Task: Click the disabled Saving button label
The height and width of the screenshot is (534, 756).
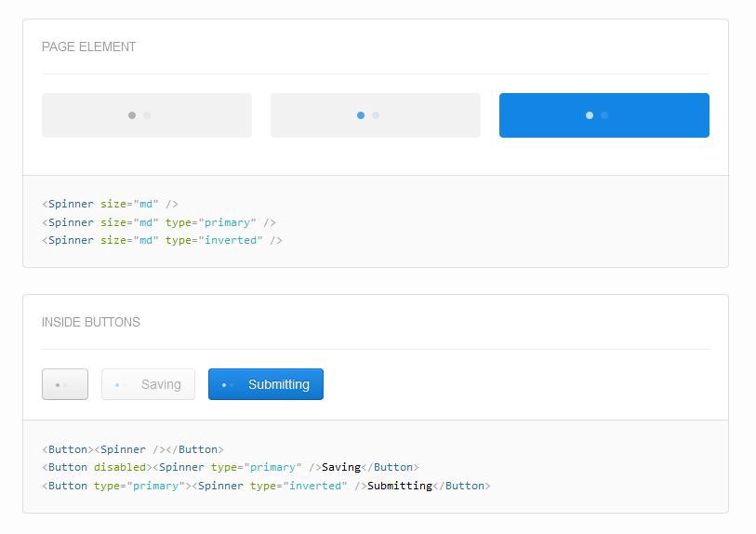Action: pos(161,384)
